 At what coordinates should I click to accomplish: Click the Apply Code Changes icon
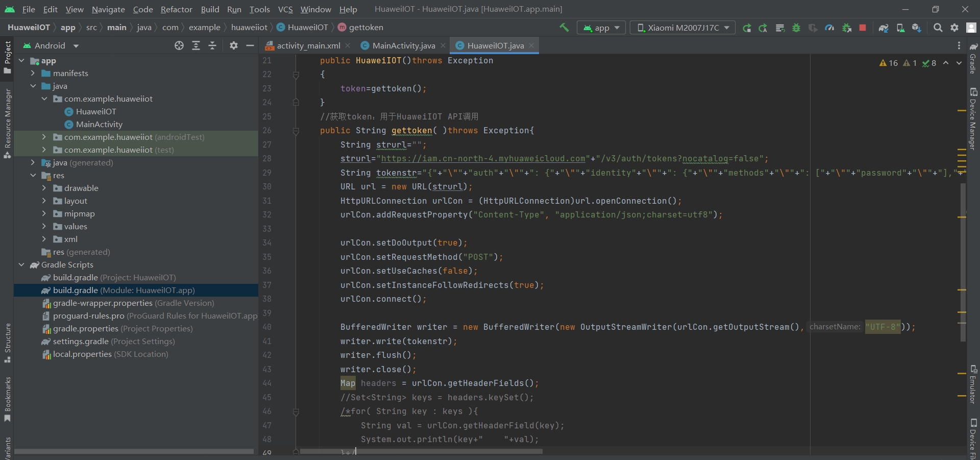780,28
